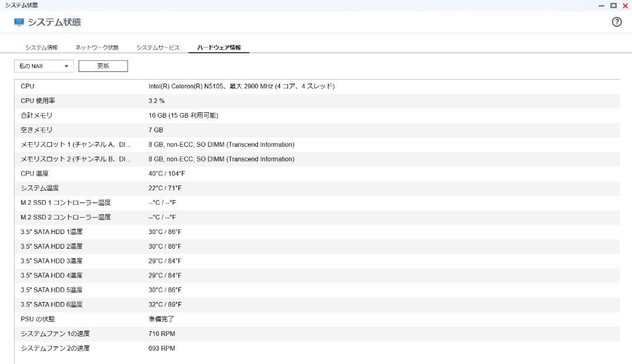This screenshot has height=364, width=632.
Task: Switch to システム情報 tab
Action: pyautogui.click(x=42, y=47)
